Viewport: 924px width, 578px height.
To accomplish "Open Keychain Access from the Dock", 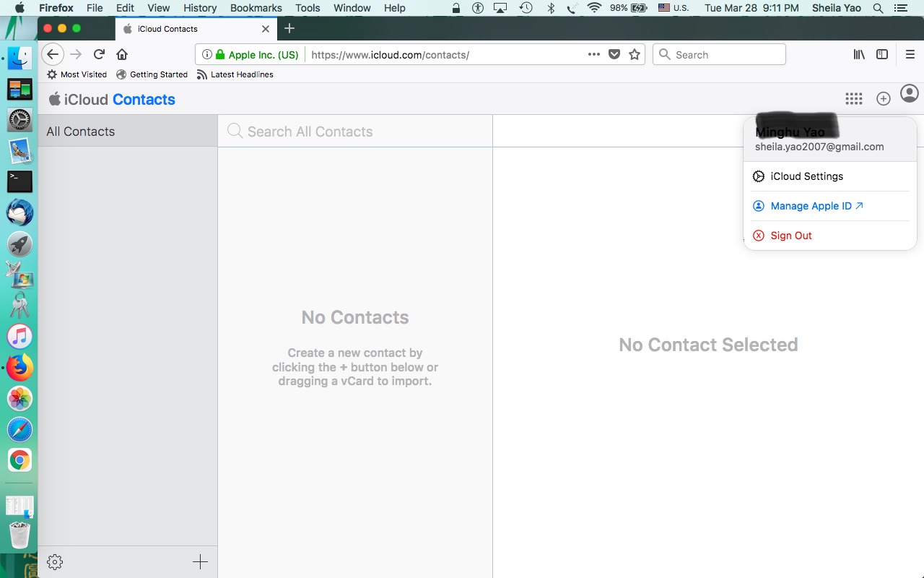I will [20, 306].
